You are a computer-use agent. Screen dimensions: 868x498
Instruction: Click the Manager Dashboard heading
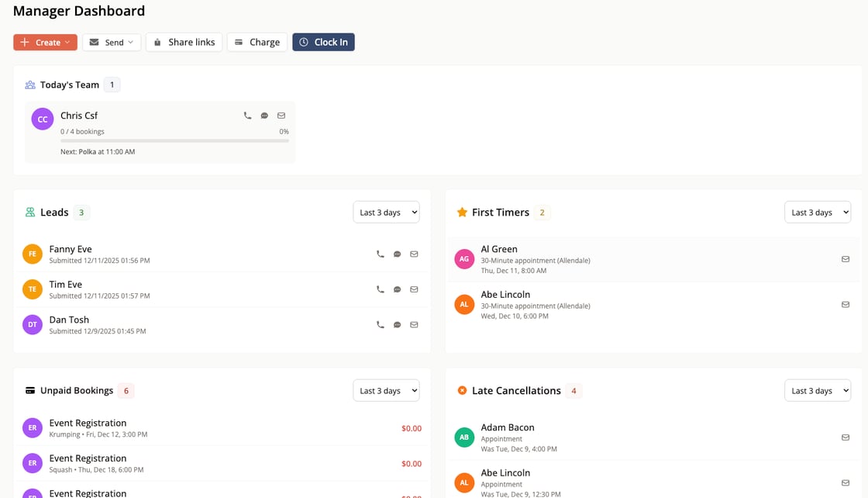[x=79, y=11]
